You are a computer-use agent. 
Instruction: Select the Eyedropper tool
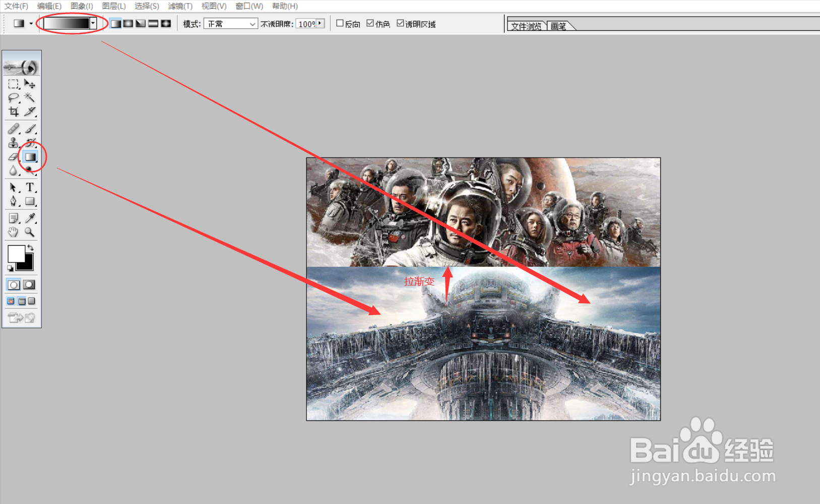click(30, 218)
